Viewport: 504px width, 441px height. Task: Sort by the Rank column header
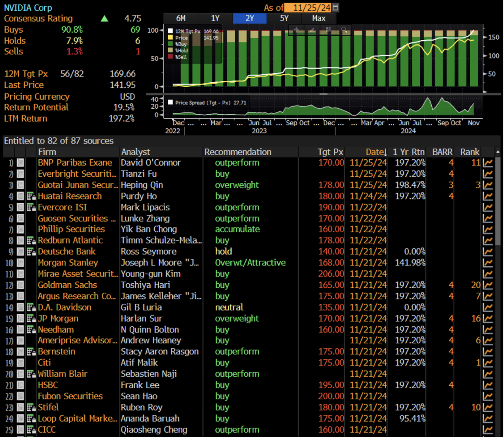(470, 152)
